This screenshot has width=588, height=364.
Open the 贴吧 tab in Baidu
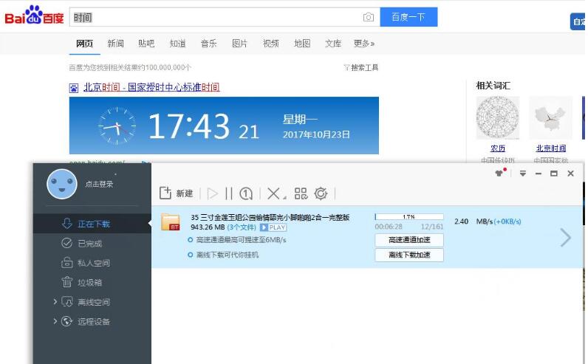pos(146,44)
